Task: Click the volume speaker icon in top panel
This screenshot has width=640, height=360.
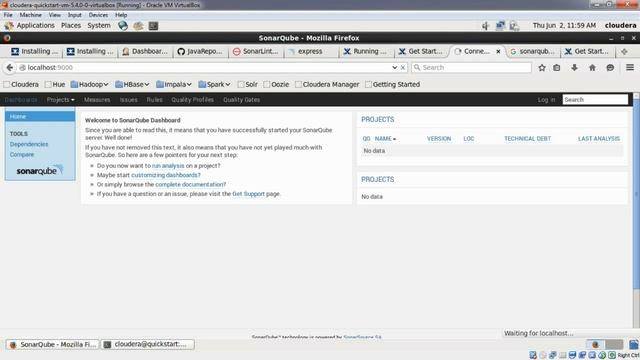Action: [485, 26]
